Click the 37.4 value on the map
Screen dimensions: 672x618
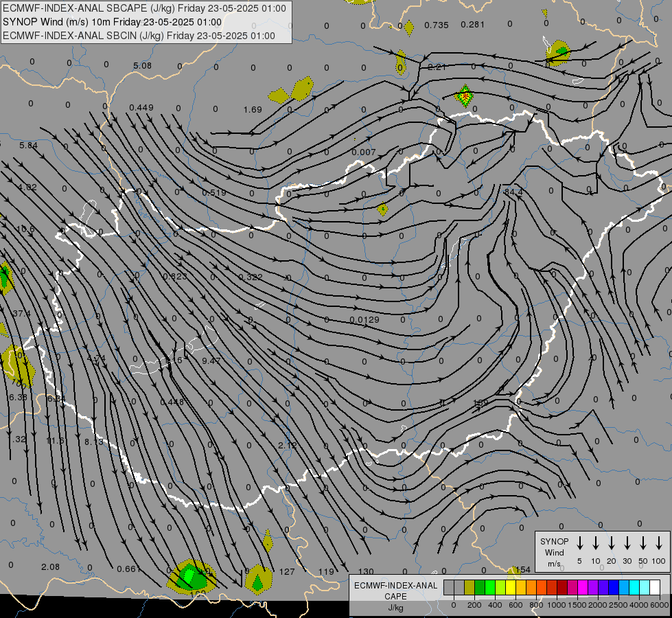(x=21, y=314)
